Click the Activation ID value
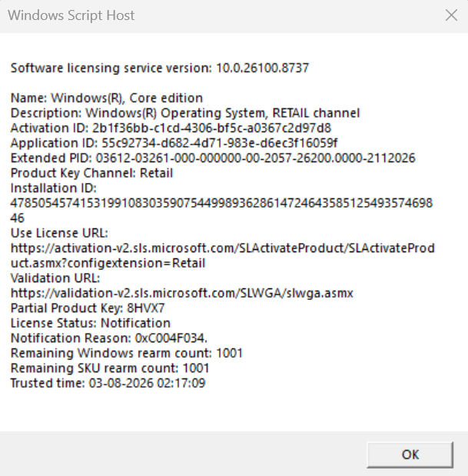Viewport: 468px width, 476px height. coord(211,128)
